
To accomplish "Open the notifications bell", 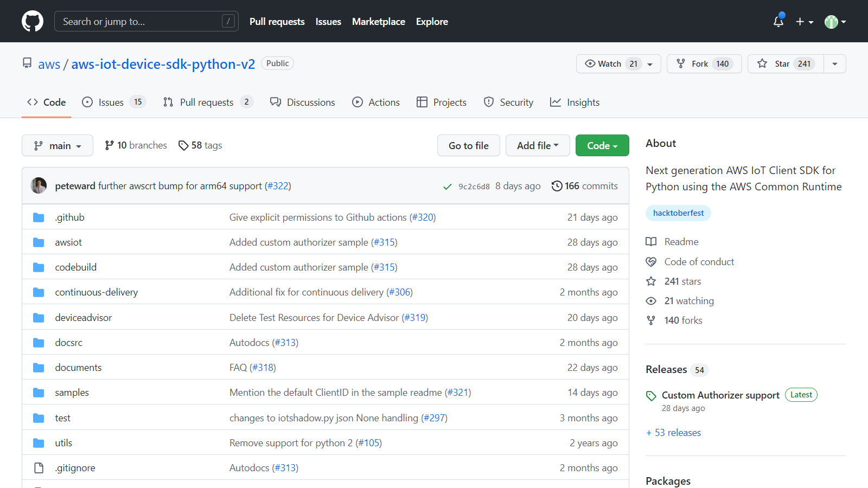I will (778, 22).
